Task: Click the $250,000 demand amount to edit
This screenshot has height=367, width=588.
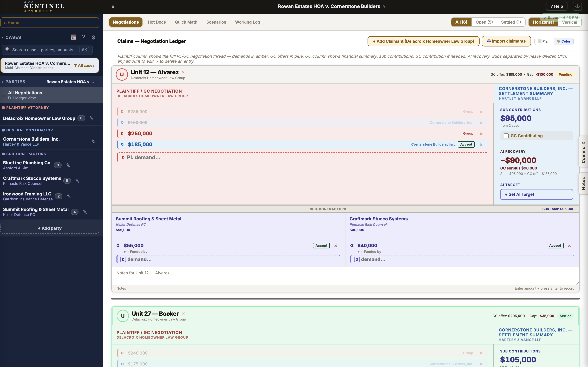Action: (x=140, y=133)
